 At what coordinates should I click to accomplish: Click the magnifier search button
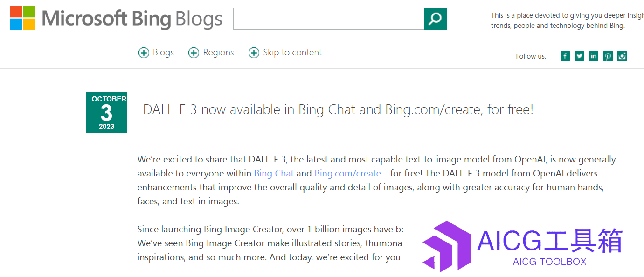pos(435,19)
